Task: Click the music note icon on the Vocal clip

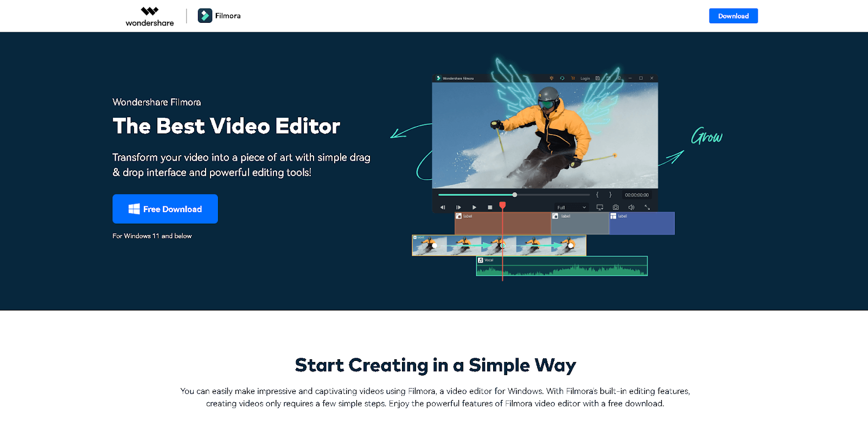Action: click(481, 261)
